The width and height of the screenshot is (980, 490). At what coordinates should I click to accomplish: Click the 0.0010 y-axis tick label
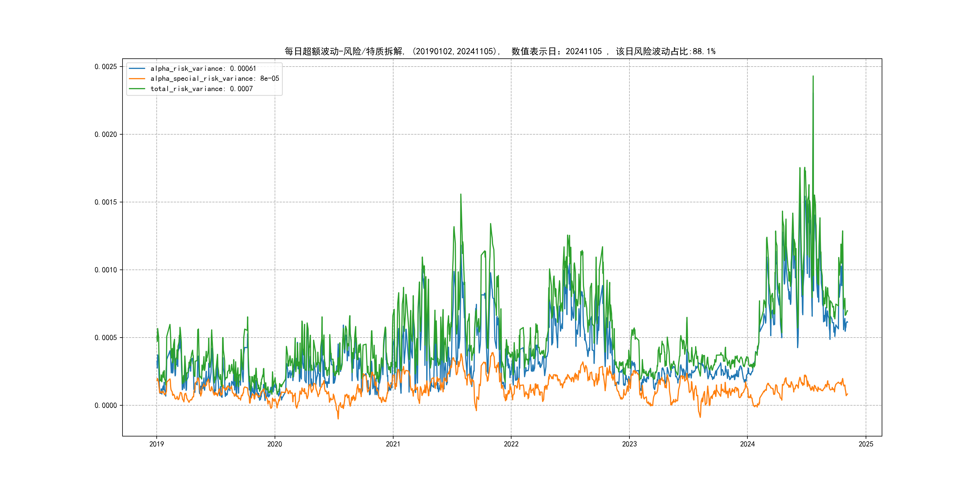106,270
